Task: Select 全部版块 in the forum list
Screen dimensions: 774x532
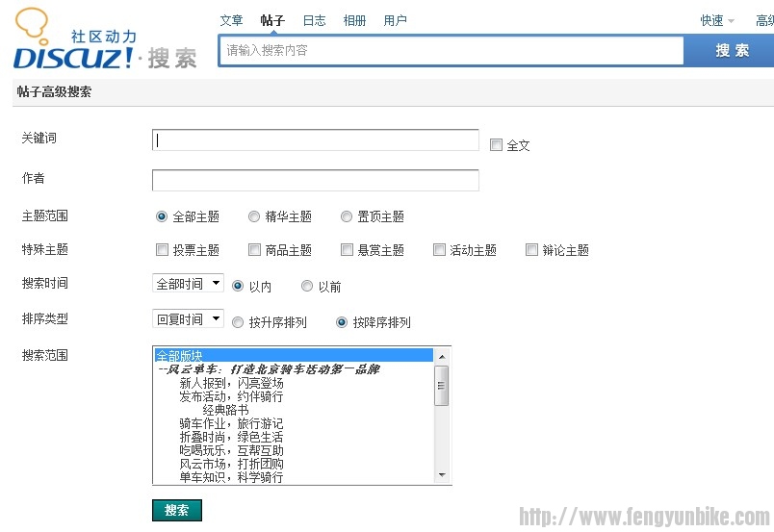Action: pyautogui.click(x=294, y=355)
